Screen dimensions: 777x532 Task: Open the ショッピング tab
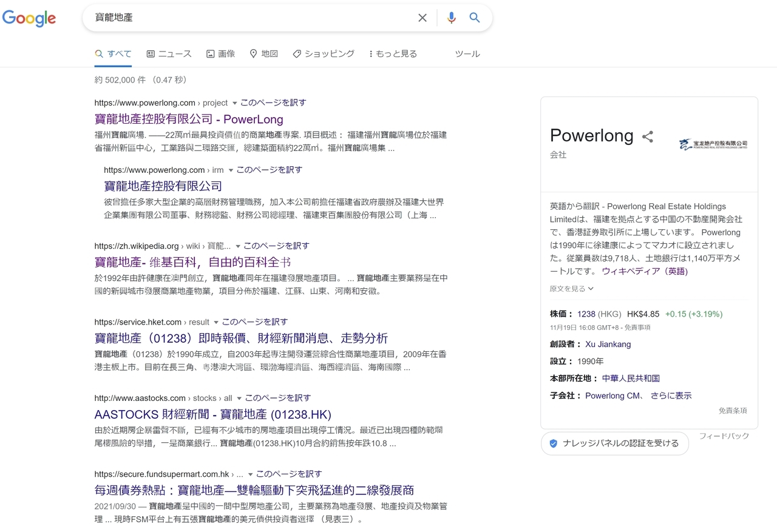pos(323,54)
